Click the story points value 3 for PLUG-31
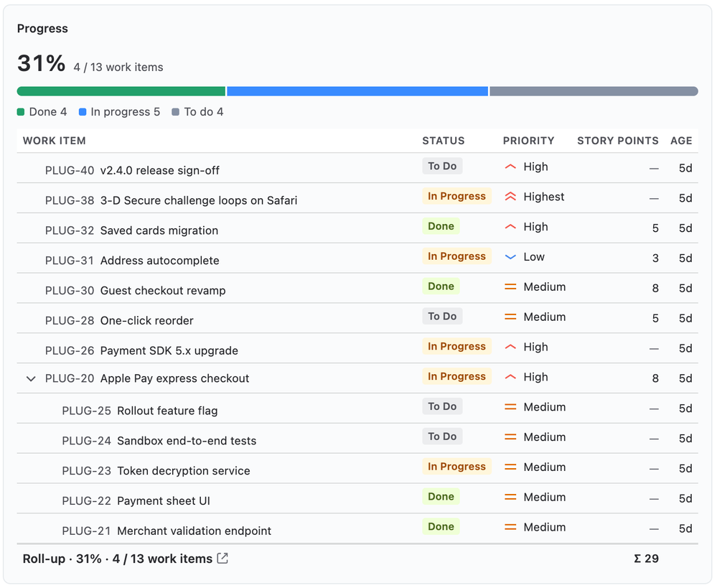 pos(655,258)
